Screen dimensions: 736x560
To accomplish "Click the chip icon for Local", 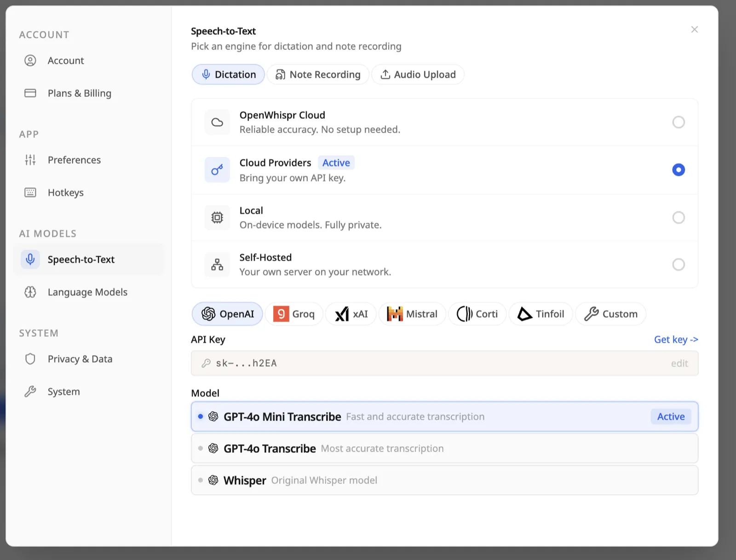I will click(x=217, y=218).
